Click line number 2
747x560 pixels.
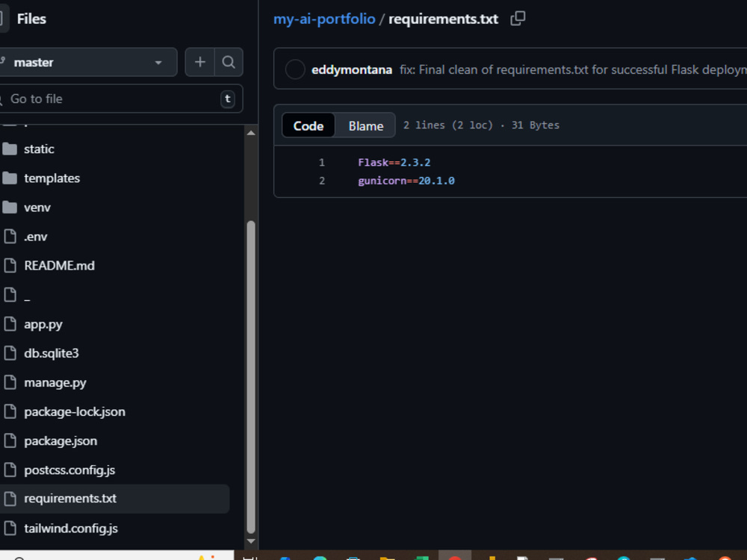click(321, 181)
